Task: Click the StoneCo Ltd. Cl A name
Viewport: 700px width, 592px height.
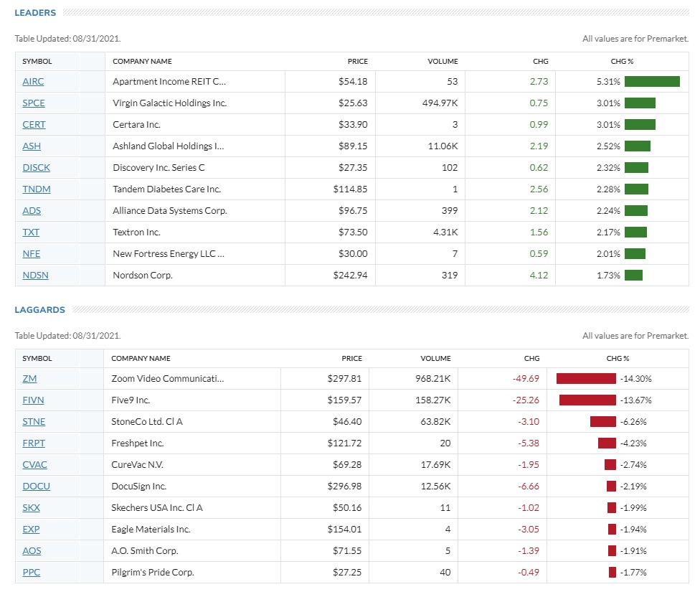Action: [x=147, y=421]
